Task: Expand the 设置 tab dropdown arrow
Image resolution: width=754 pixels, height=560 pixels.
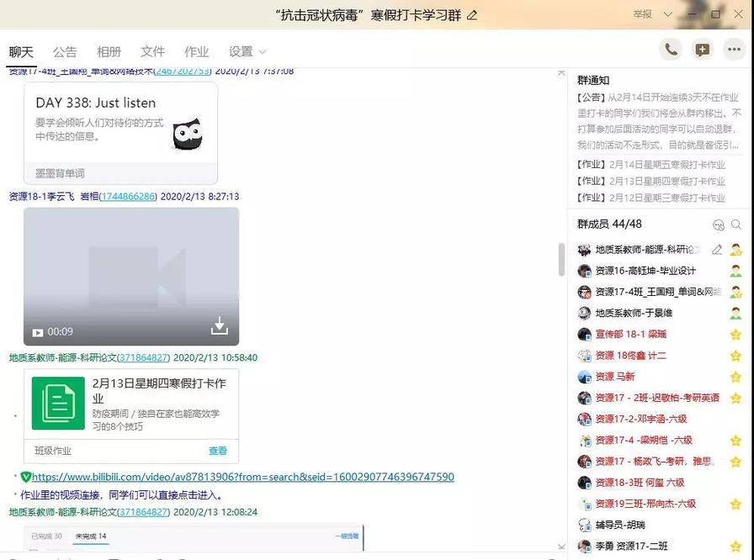Action: pyautogui.click(x=261, y=52)
